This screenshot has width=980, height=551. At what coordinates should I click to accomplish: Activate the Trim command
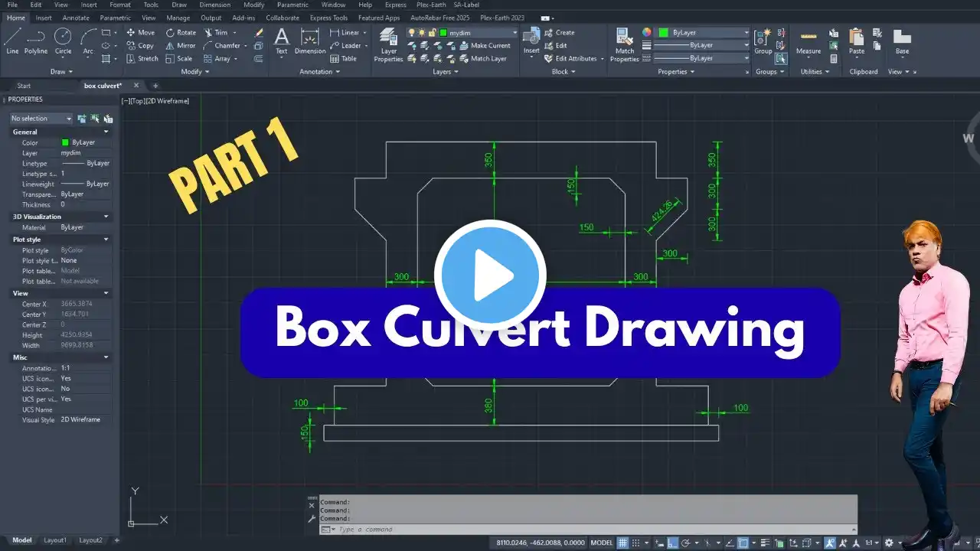pos(216,32)
